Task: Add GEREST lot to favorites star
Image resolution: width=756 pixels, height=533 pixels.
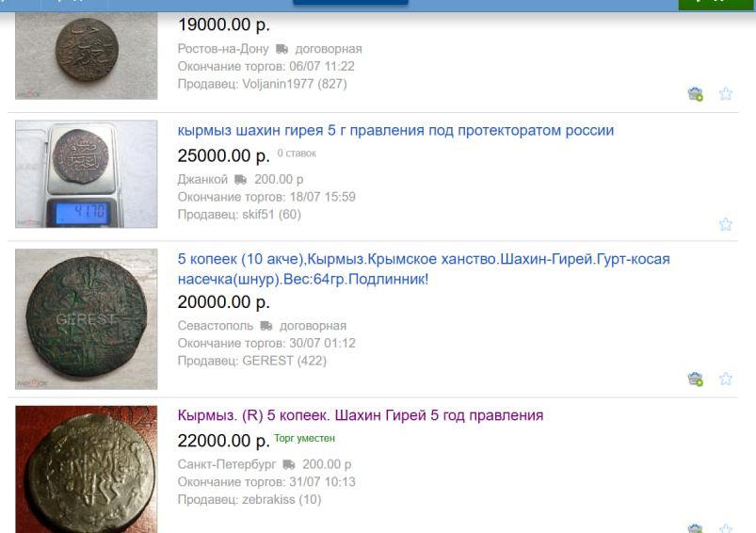Action: tap(725, 379)
